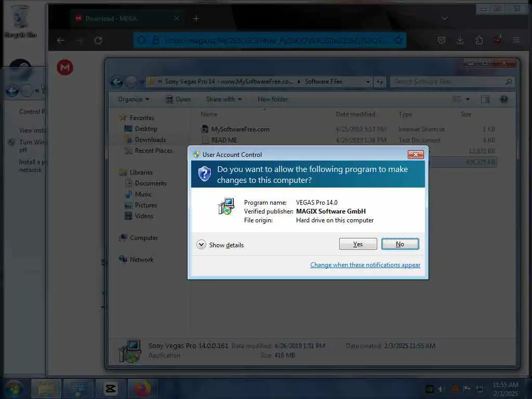
Task: Click the Software Files breadcrumb segment
Action: (323, 82)
